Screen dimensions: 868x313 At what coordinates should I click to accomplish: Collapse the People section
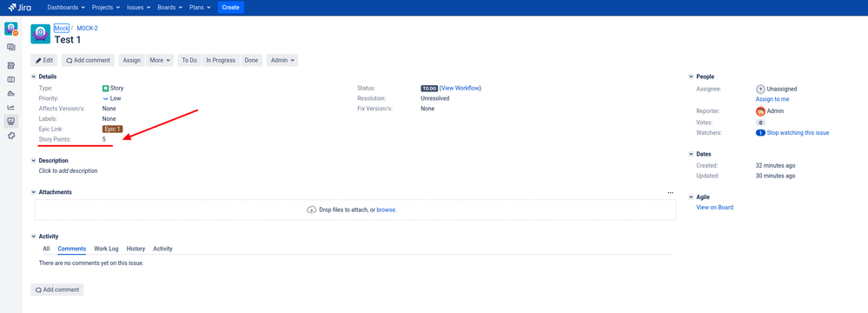[x=691, y=77]
